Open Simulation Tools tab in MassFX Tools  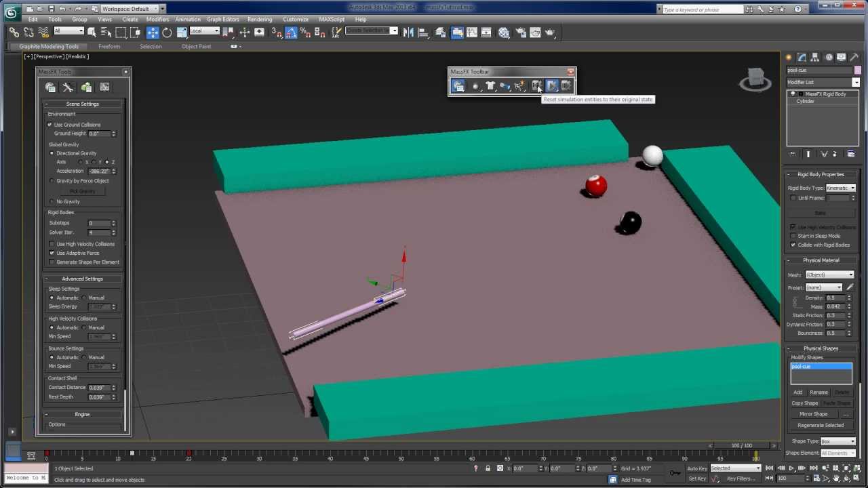pos(68,87)
